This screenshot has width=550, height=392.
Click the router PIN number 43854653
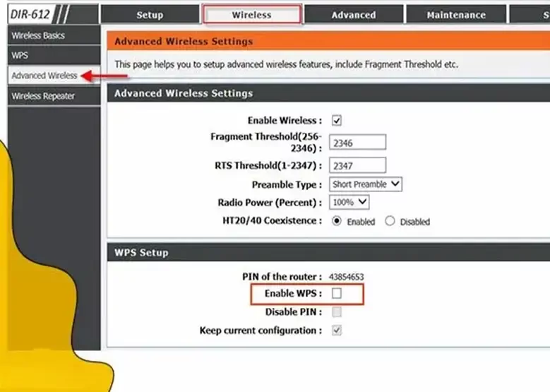click(346, 276)
